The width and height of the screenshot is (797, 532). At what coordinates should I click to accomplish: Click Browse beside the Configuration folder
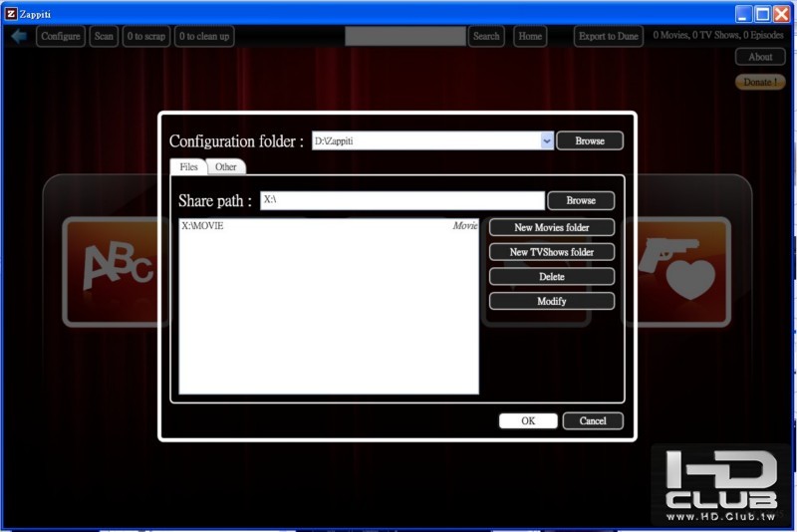coord(590,140)
